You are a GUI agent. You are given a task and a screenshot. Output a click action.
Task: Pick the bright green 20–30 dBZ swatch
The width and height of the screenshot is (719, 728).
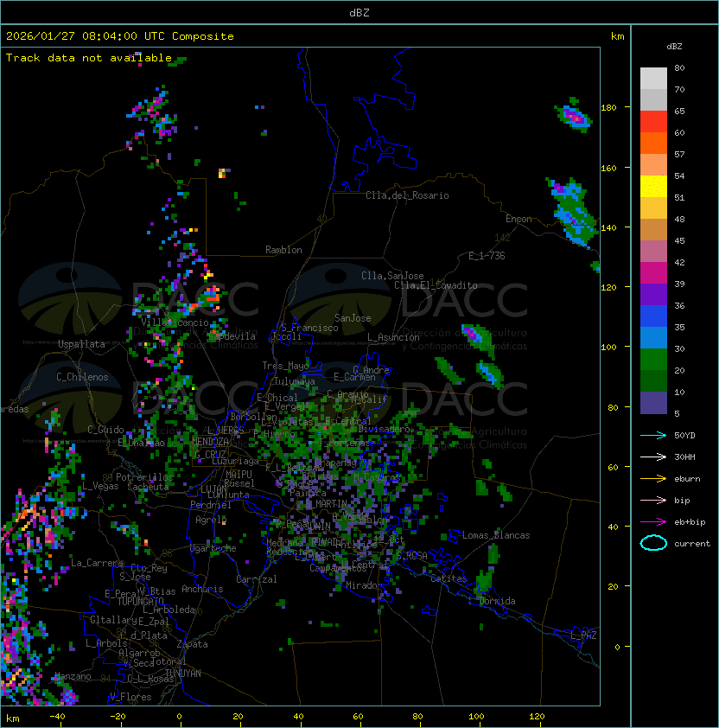coord(653,360)
